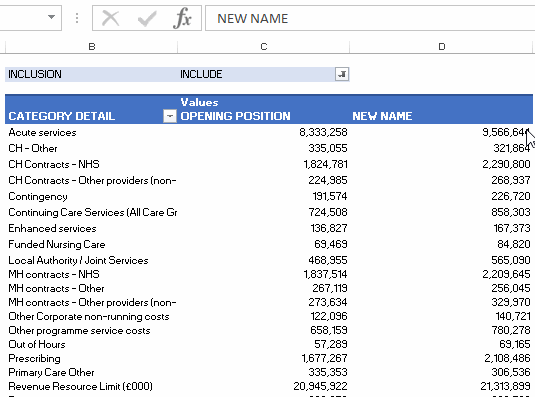Select opening position value 1,824,781
535x397 pixels.
326,164
